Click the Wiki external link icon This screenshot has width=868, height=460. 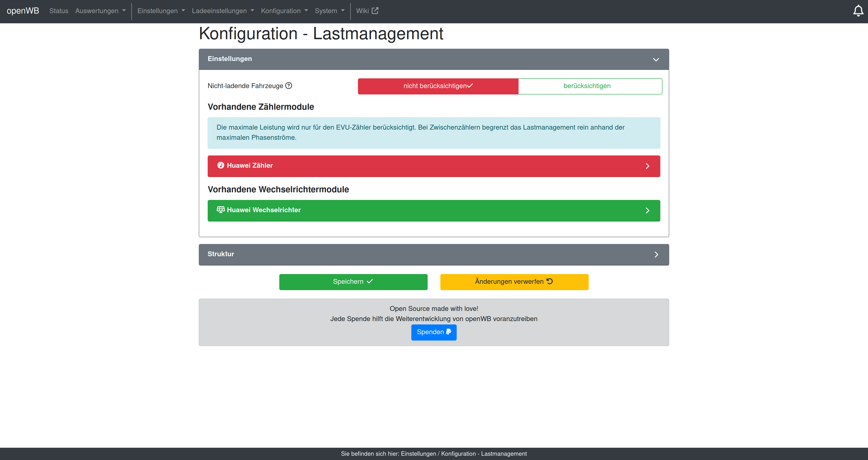click(375, 11)
